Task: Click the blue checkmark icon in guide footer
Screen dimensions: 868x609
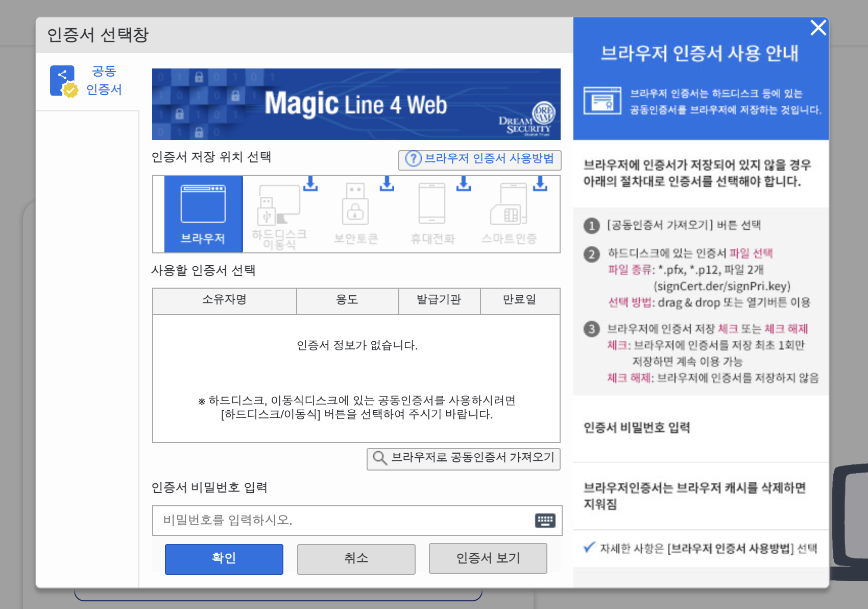Action: (589, 547)
